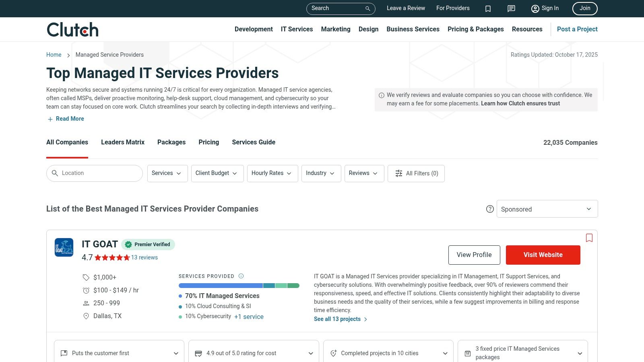This screenshot has width=644, height=362.
Task: Click the All Filters sliders icon
Action: 399,173
